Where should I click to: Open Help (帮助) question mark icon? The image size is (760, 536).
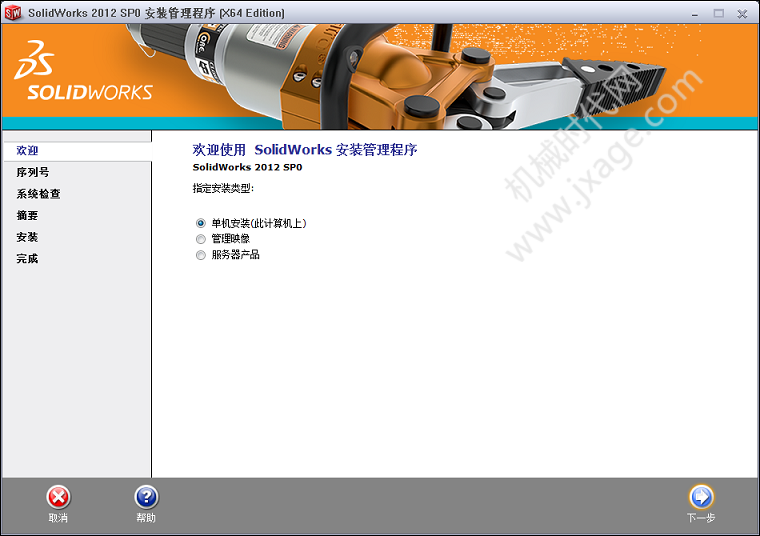pos(146,497)
